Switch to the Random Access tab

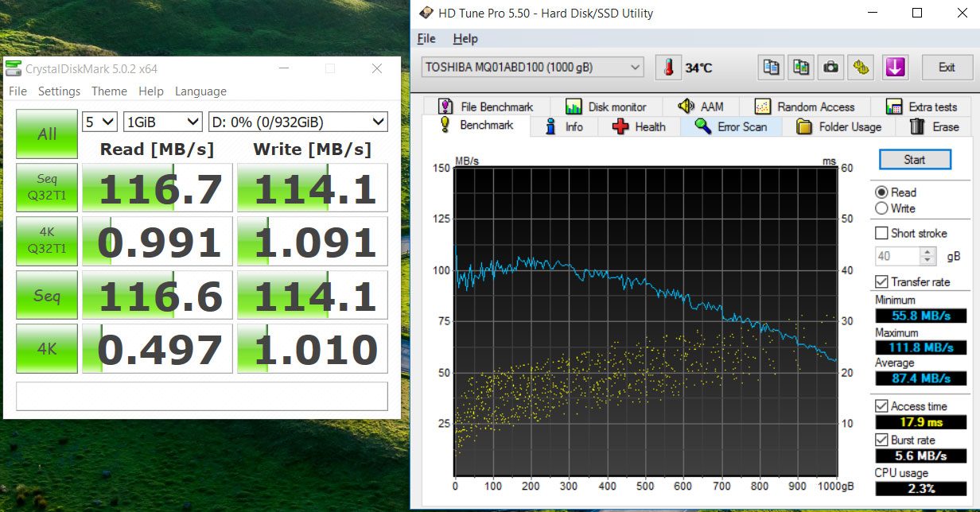coord(804,107)
